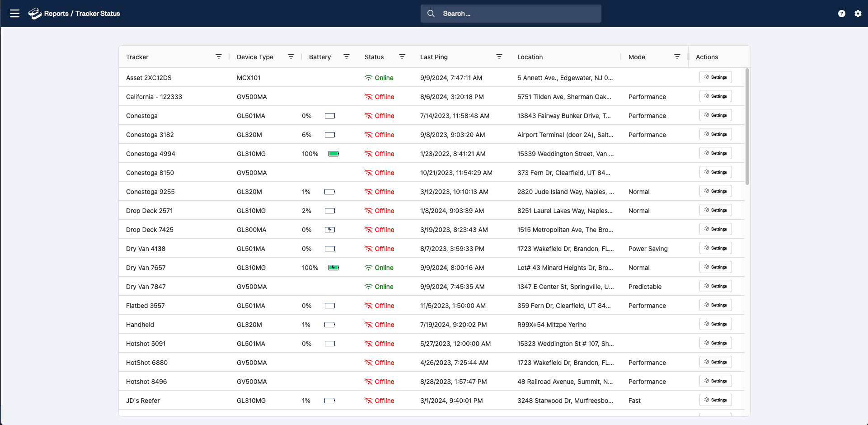Open the Mode column filter
Screen dimensions: 868x425
pos(677,57)
